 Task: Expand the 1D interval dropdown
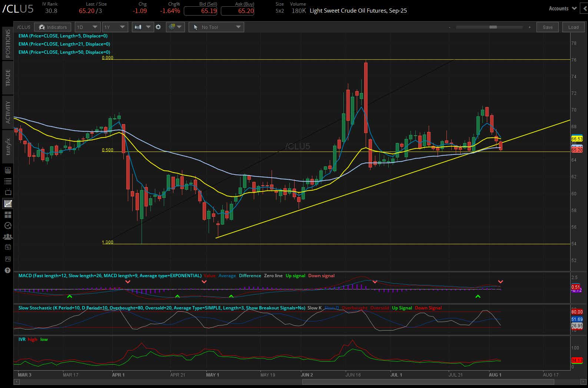pos(87,27)
